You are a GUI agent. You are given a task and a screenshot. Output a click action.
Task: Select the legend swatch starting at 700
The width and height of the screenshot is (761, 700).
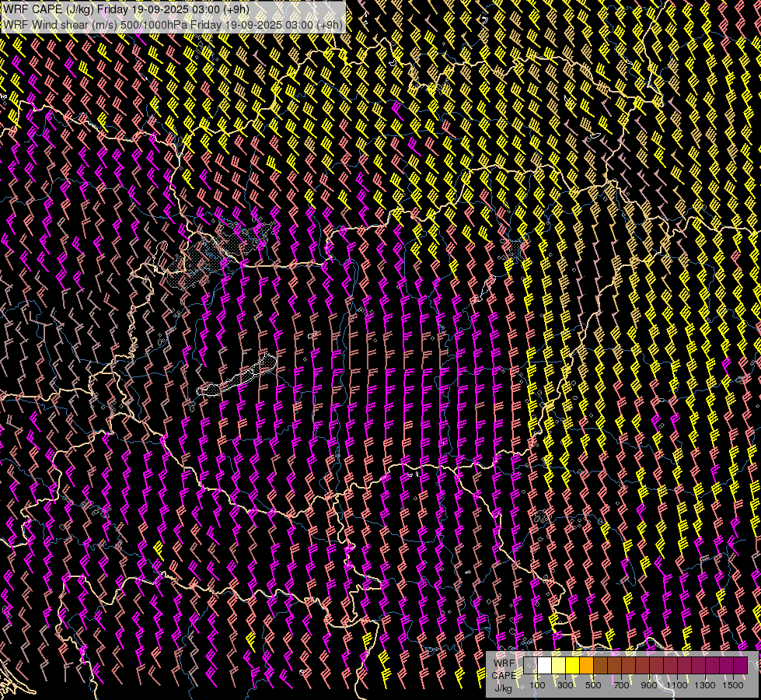[x=628, y=665]
